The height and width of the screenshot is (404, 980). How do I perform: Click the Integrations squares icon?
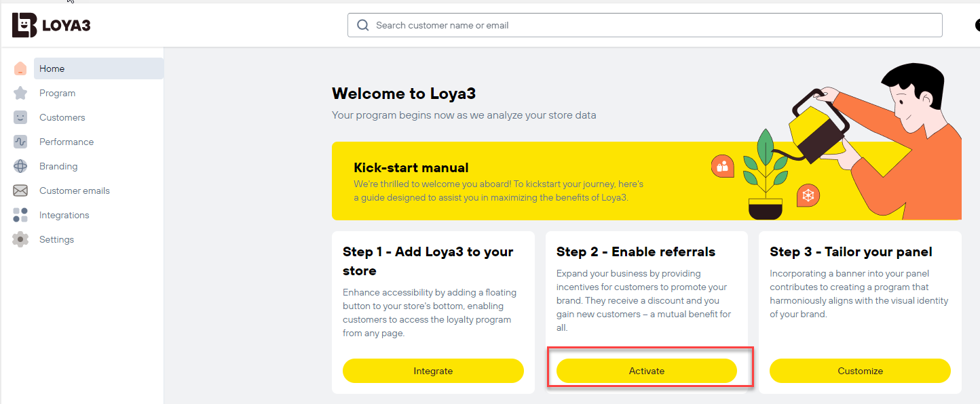(20, 215)
